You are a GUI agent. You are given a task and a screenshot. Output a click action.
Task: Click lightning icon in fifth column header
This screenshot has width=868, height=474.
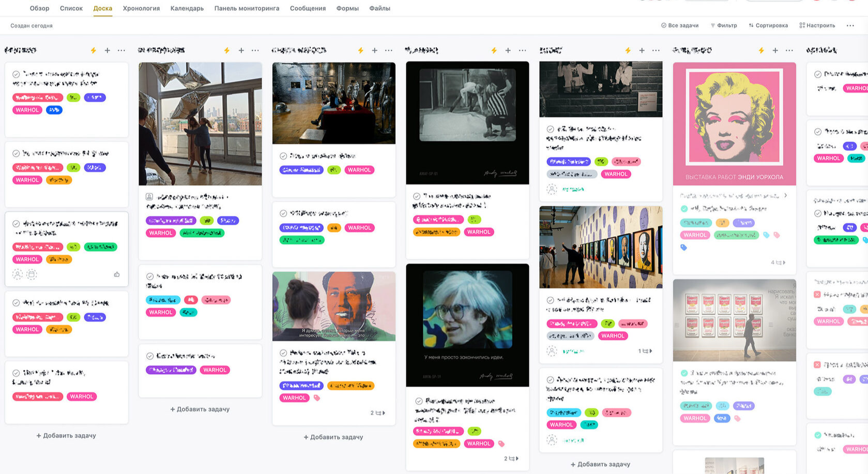coord(628,50)
